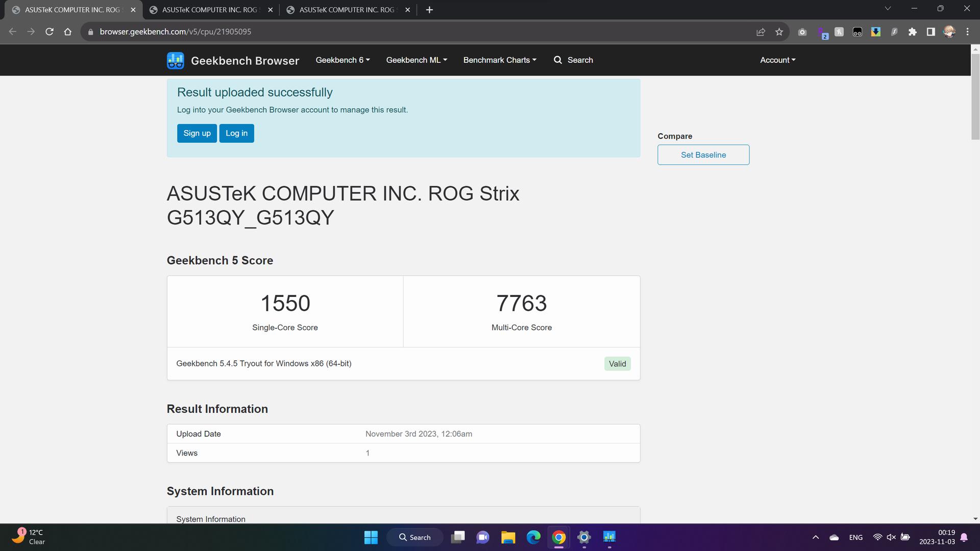Expand the Geekbench 6 dropdown menu
This screenshot has width=980, height=551.
pyautogui.click(x=342, y=60)
